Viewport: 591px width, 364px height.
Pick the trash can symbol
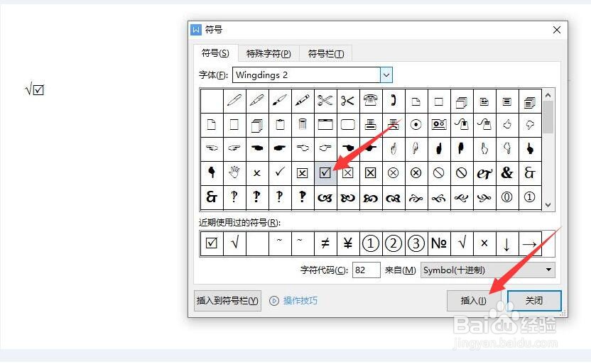(303, 124)
